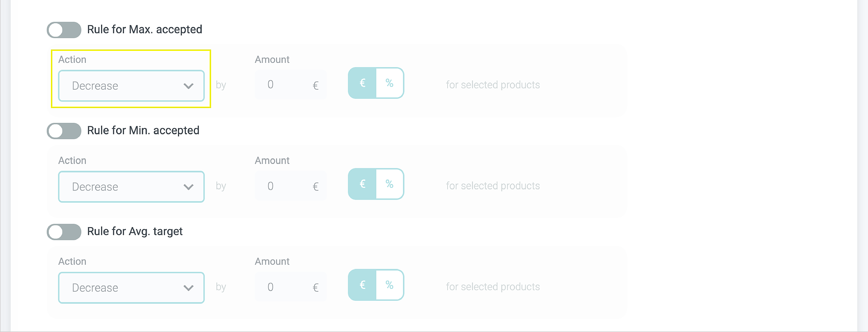The width and height of the screenshot is (868, 332).
Task: Enable the Rule for Max. accepted toggle
Action: click(64, 30)
